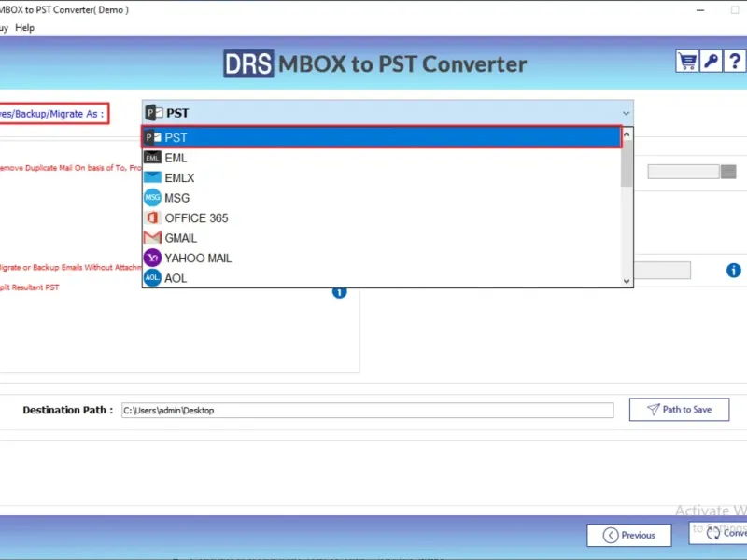Image resolution: width=747 pixels, height=560 pixels.
Task: Click the Previous button
Action: click(x=628, y=535)
